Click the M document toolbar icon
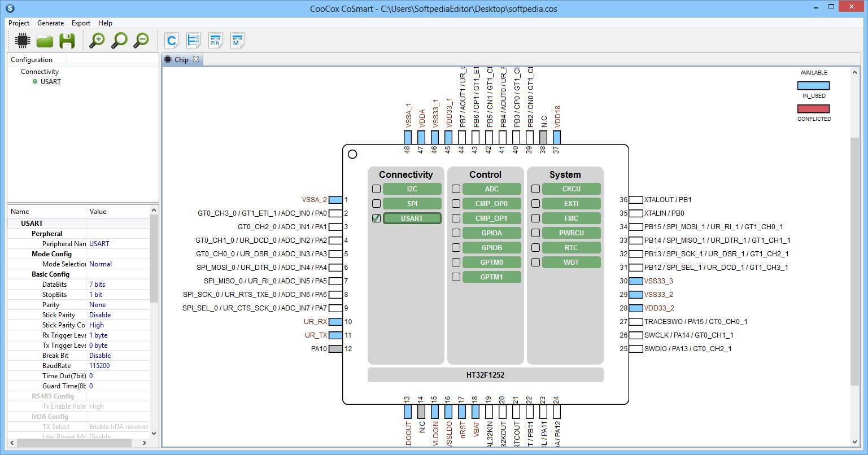Viewport: 868px width, 455px height. (x=237, y=41)
